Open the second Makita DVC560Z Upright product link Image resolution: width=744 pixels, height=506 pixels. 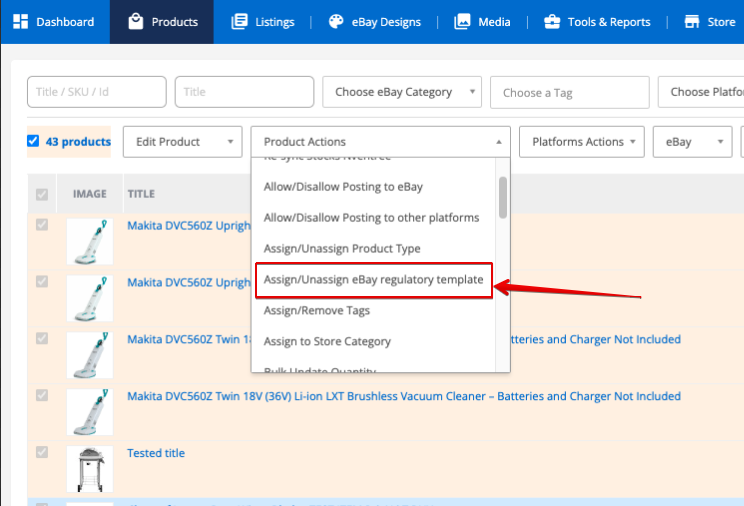(189, 282)
